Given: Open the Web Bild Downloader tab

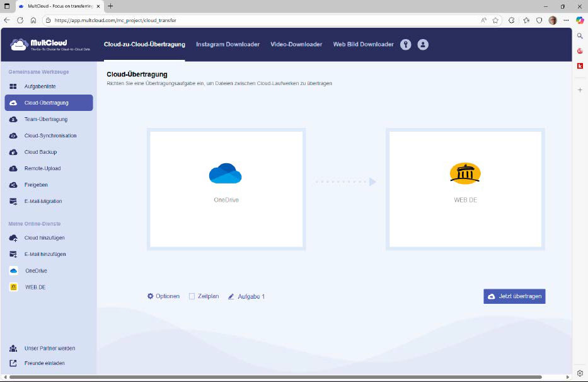Looking at the screenshot, I should coord(363,44).
